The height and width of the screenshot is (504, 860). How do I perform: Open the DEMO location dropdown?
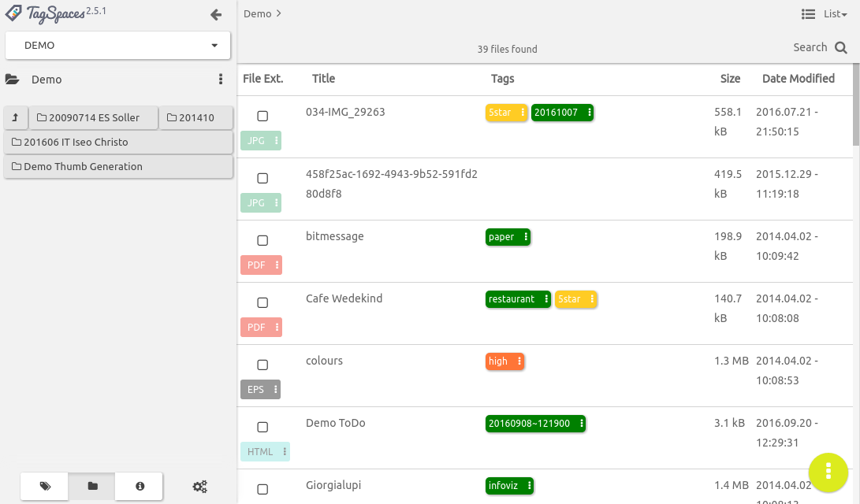click(118, 46)
